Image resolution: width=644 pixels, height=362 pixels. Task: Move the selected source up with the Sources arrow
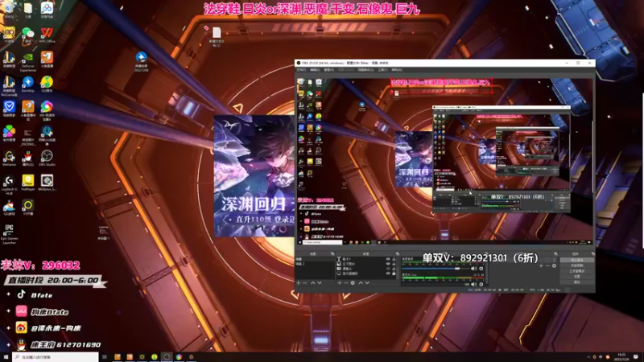pos(360,283)
